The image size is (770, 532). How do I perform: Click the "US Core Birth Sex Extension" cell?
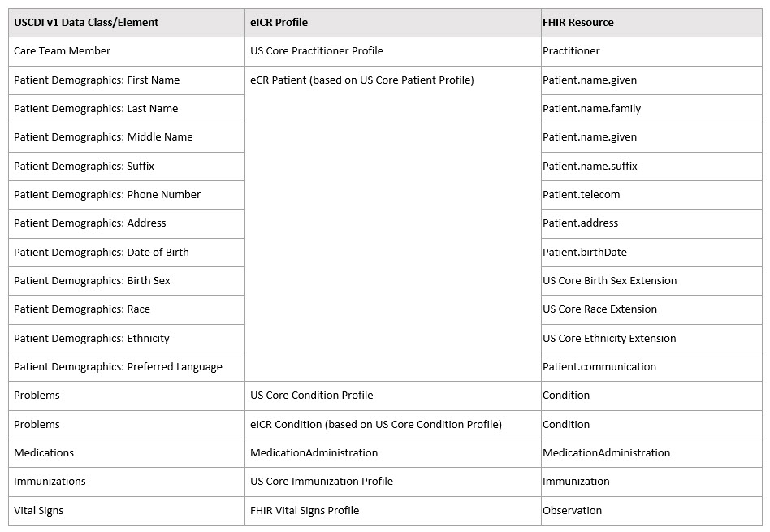tap(609, 281)
